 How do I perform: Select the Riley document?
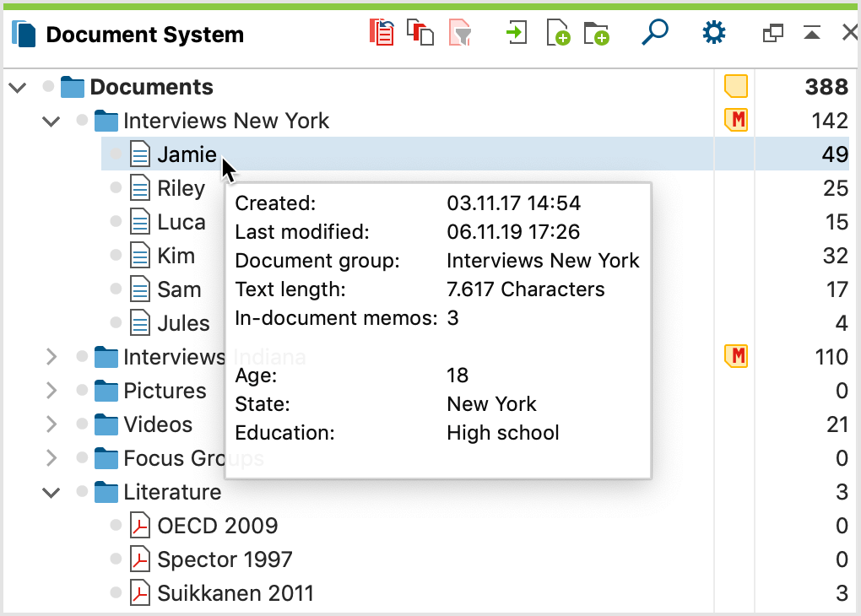pos(181,188)
